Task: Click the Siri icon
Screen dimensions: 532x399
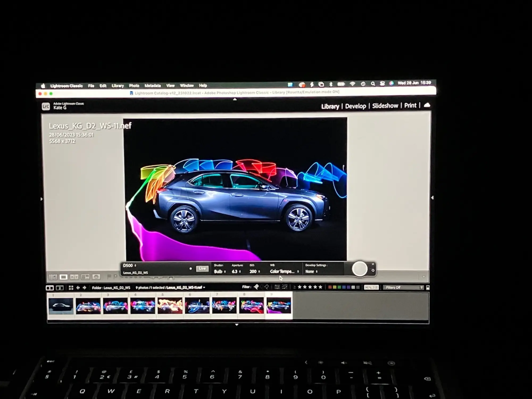Action: click(x=391, y=83)
